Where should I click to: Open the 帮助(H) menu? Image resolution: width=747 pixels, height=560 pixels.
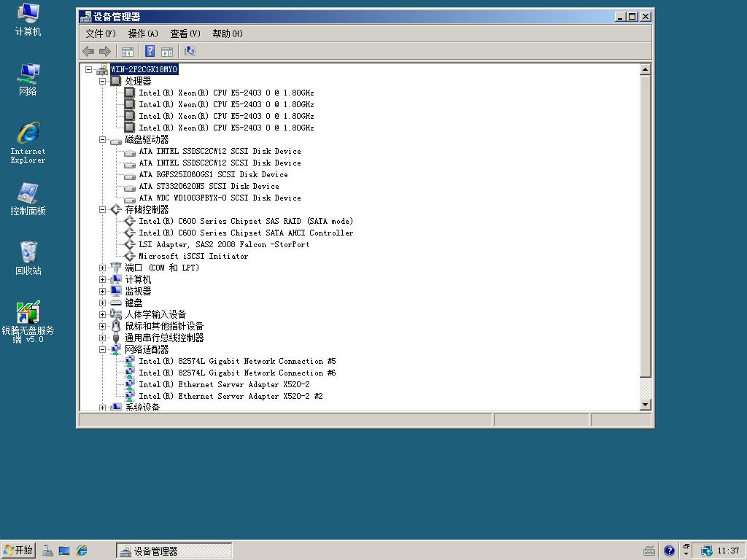228,34
